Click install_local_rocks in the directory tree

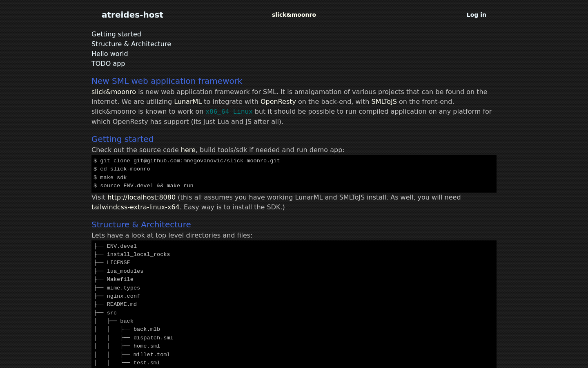(x=138, y=254)
